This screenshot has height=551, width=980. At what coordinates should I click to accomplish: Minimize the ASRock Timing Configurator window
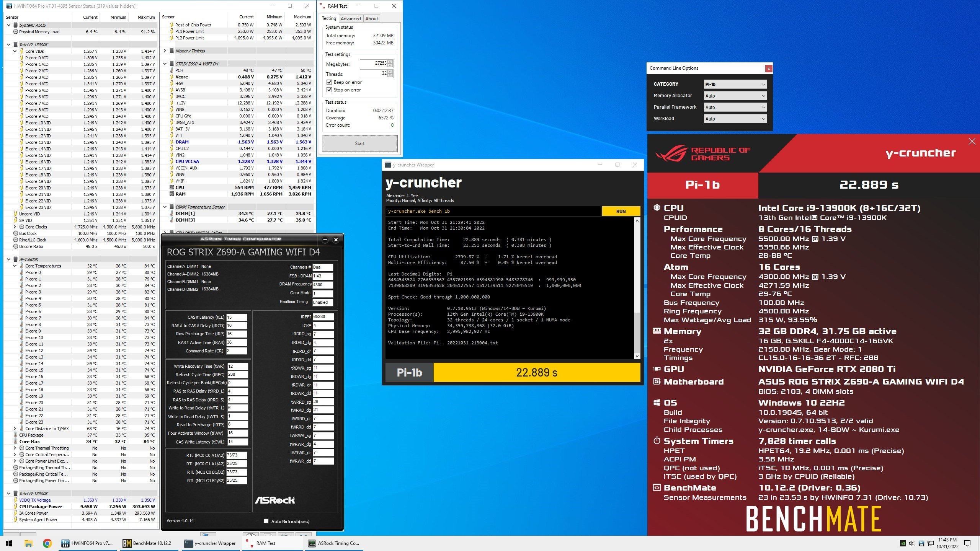[x=325, y=240]
